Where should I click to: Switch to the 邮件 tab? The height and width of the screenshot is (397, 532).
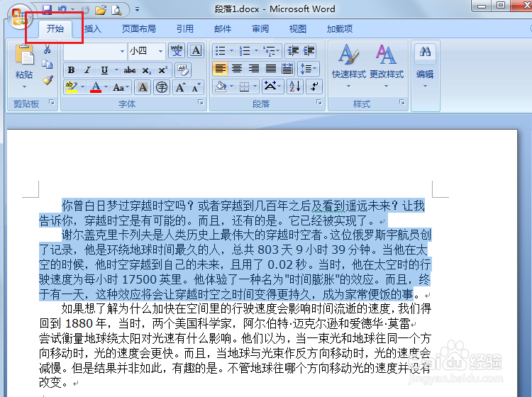(223, 29)
